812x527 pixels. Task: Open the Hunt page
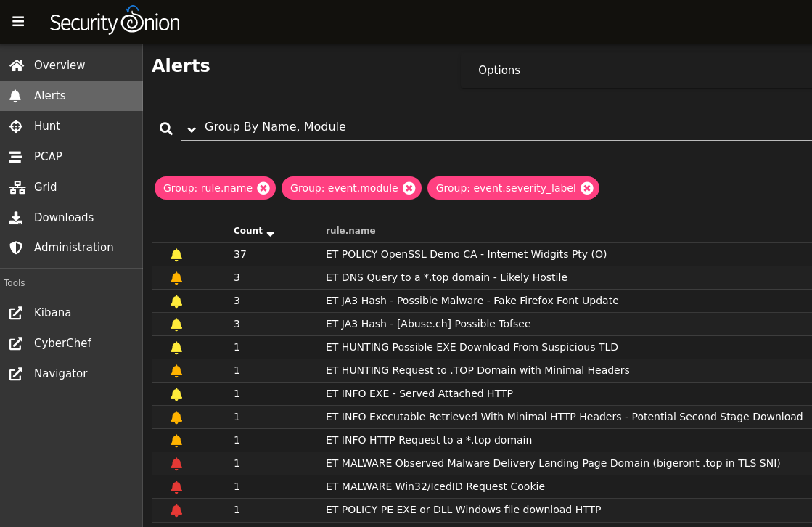[71, 126]
